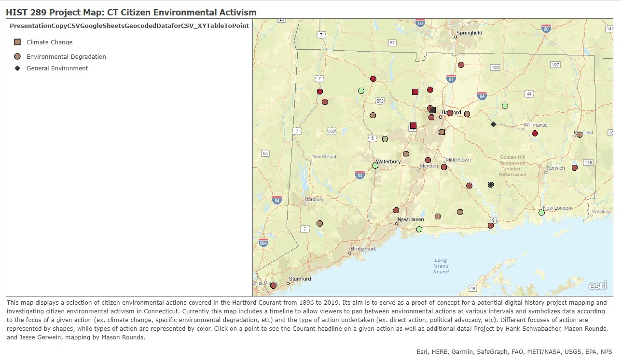
Task: Click the HIST 289 Project Map title
Action: coord(131,12)
